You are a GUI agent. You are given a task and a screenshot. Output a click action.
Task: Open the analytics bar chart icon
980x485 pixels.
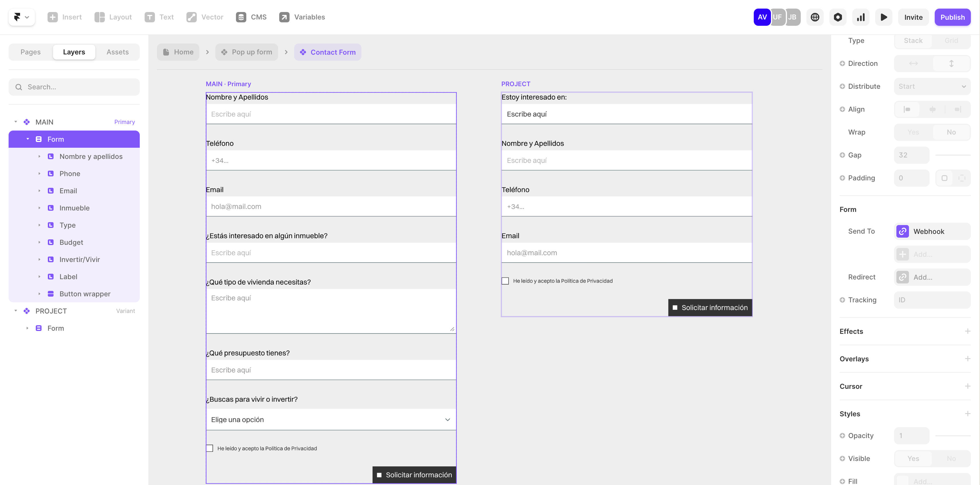[x=861, y=17]
